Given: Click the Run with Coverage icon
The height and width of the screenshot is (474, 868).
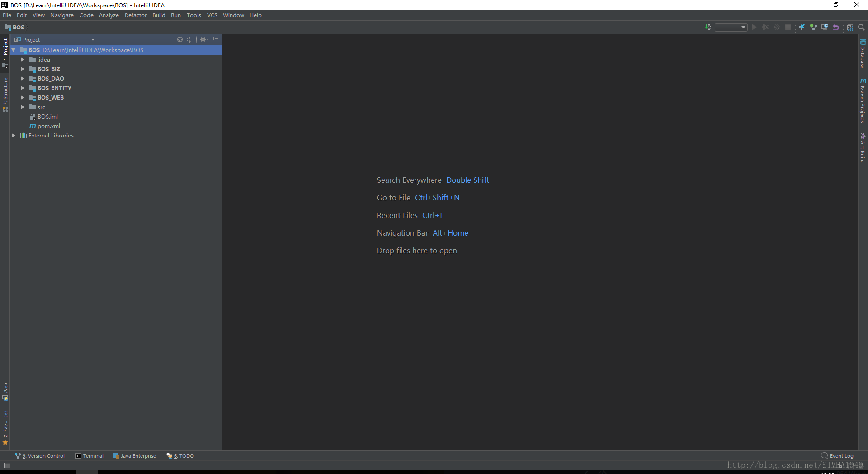Looking at the screenshot, I should click(x=776, y=27).
